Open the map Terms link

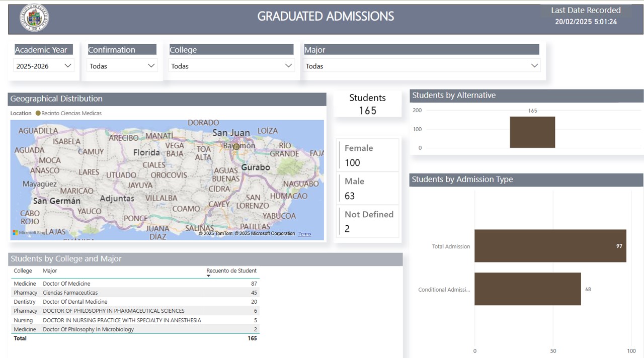coord(304,234)
